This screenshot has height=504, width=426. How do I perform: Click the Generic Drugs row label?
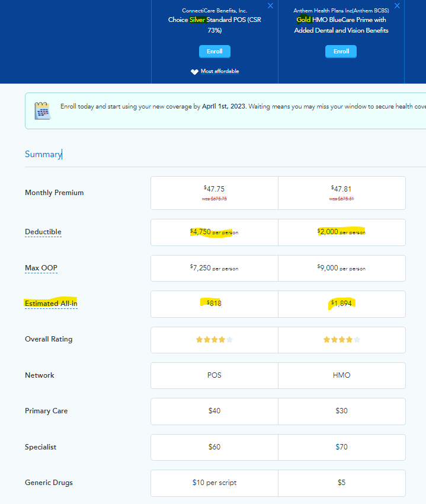point(49,483)
